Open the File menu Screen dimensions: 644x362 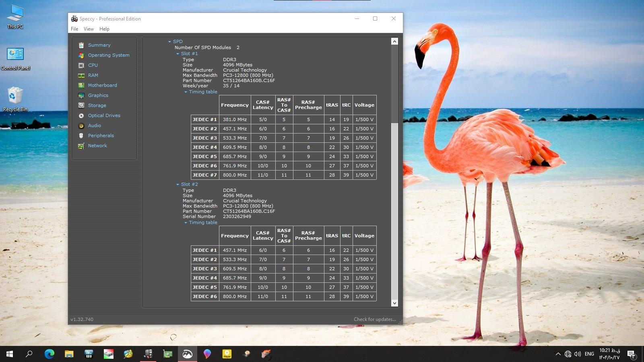click(74, 29)
